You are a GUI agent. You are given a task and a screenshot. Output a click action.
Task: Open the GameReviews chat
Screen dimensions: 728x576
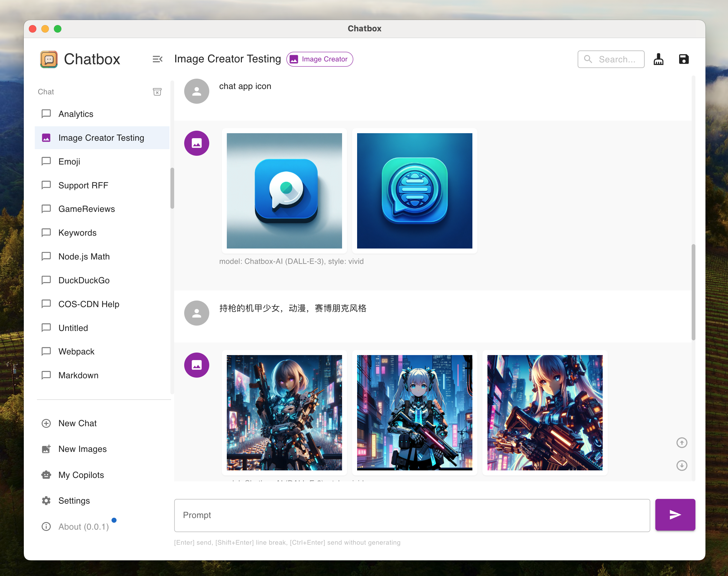pyautogui.click(x=102, y=209)
